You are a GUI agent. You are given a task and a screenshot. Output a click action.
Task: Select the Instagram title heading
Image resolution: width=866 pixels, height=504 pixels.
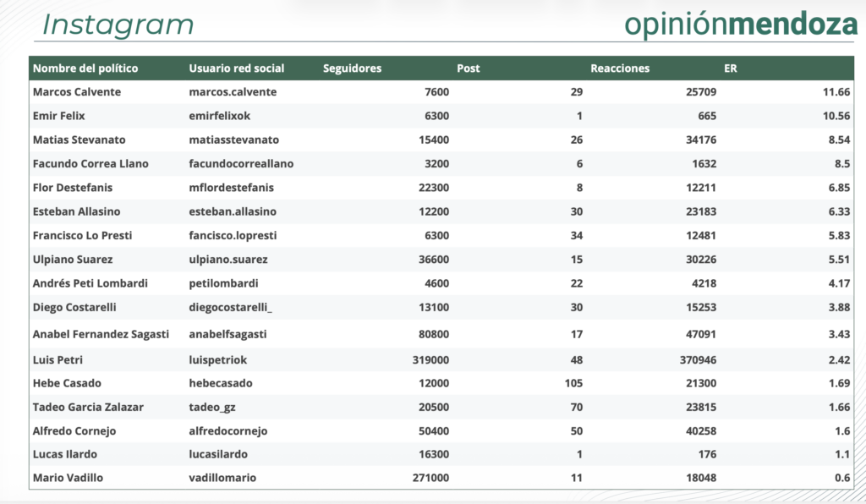118,25
